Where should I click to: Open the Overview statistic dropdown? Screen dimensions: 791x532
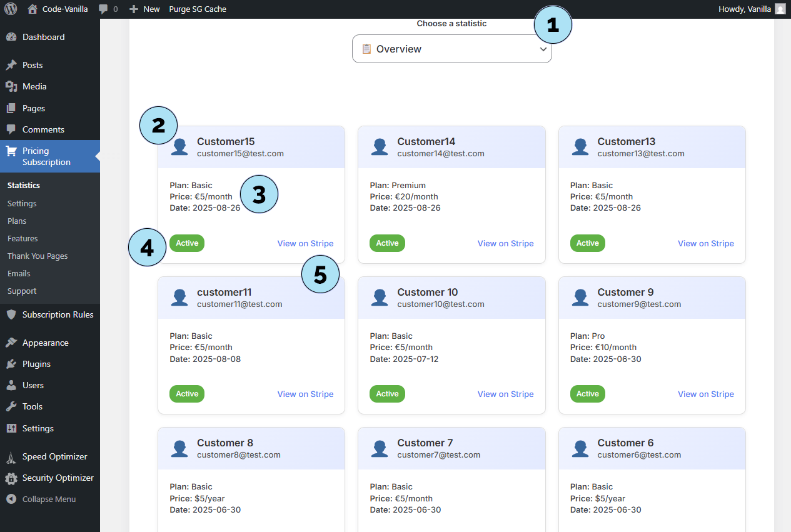[x=451, y=49]
